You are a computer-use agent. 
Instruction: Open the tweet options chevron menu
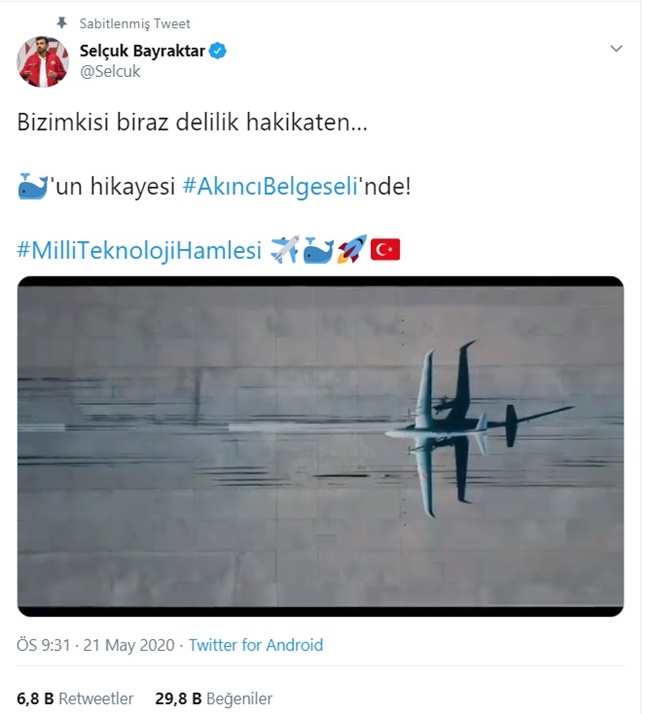(x=616, y=49)
